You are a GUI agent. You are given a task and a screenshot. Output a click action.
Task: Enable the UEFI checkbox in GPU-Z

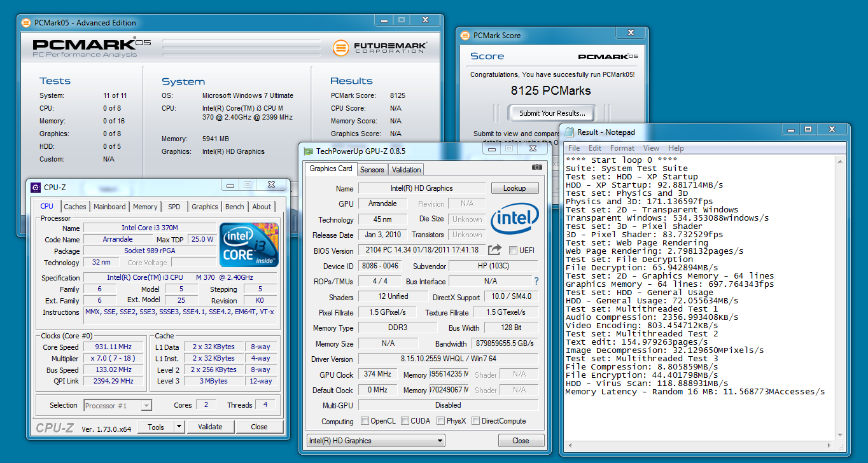(x=514, y=251)
